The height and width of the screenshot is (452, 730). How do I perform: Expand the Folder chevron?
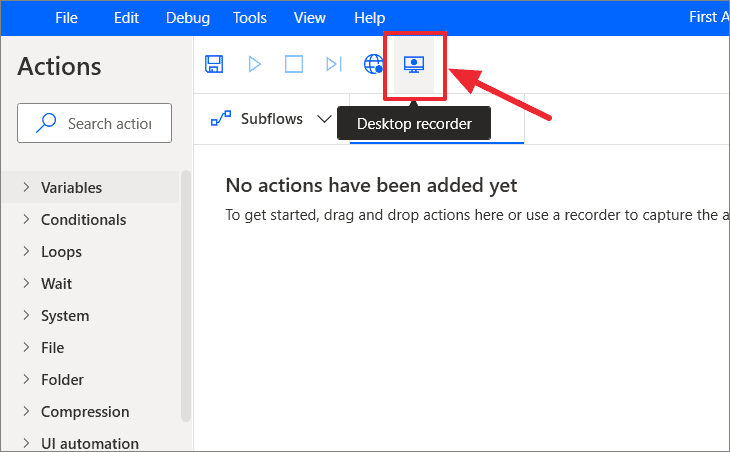[x=26, y=379]
